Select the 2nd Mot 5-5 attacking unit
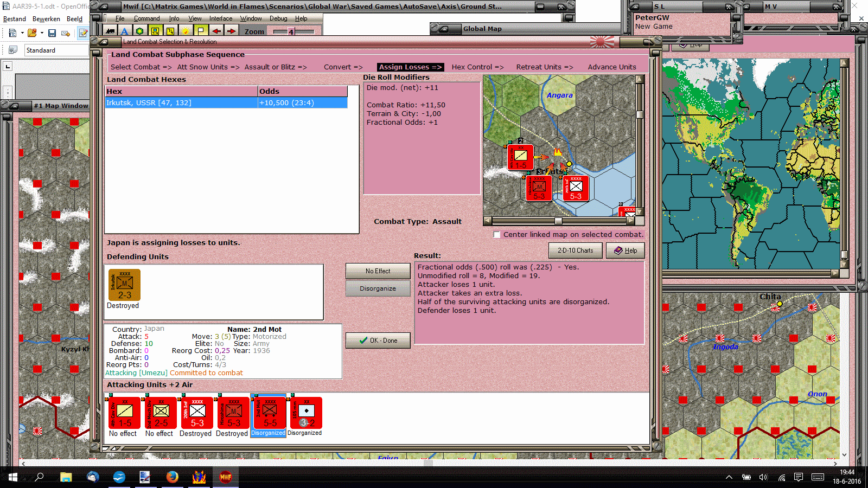868x488 pixels. click(270, 413)
